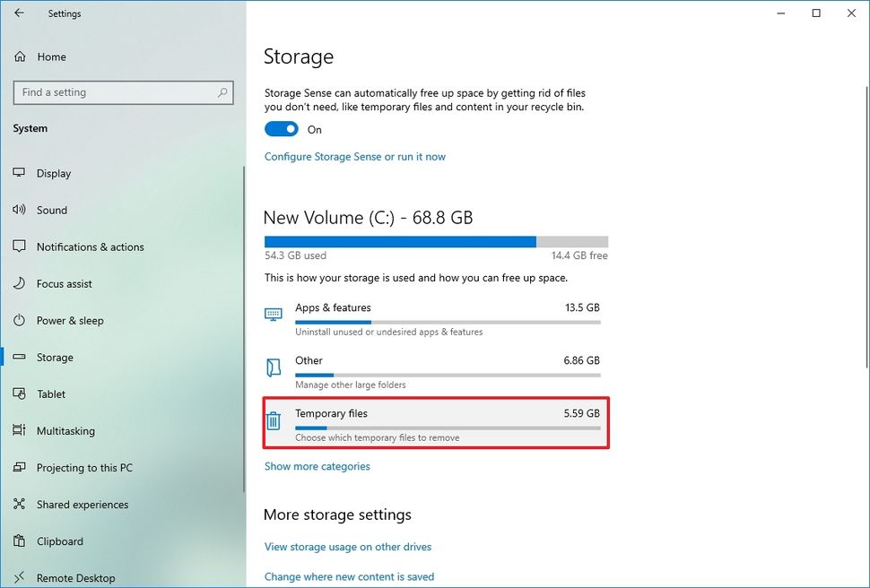This screenshot has height=588, width=870.
Task: Click the back arrow in Settings
Action: pyautogui.click(x=18, y=13)
